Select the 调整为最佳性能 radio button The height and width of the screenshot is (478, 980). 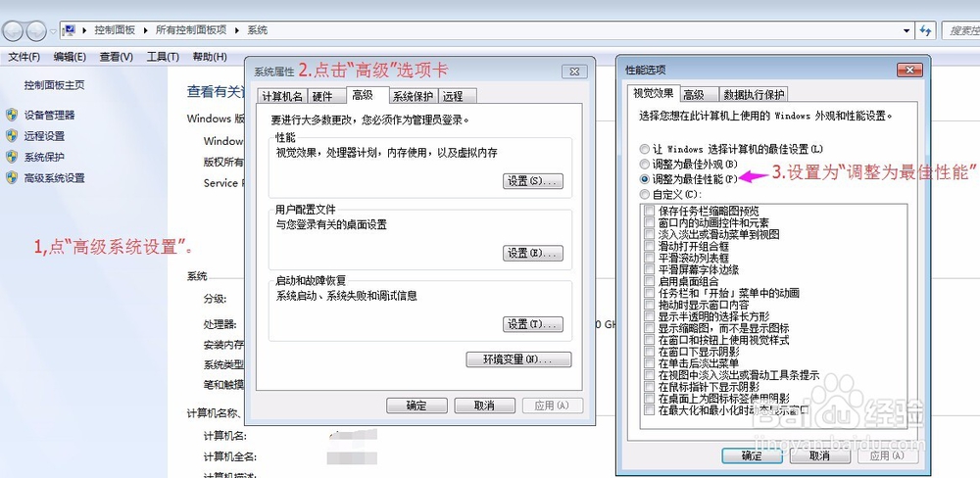pos(645,178)
